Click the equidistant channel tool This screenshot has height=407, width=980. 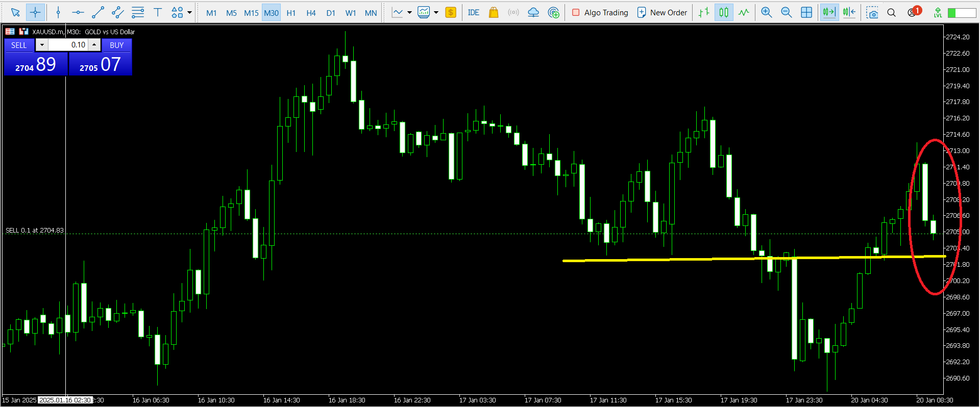pyautogui.click(x=118, y=12)
